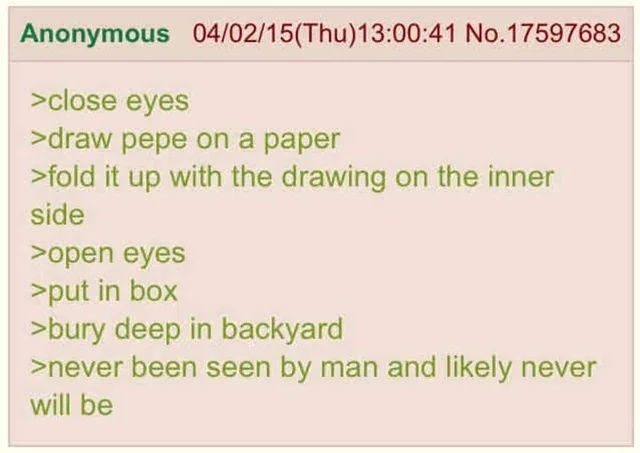The image size is (640, 453).
Task: Click the (Thu) weekday text
Action: coord(324,34)
